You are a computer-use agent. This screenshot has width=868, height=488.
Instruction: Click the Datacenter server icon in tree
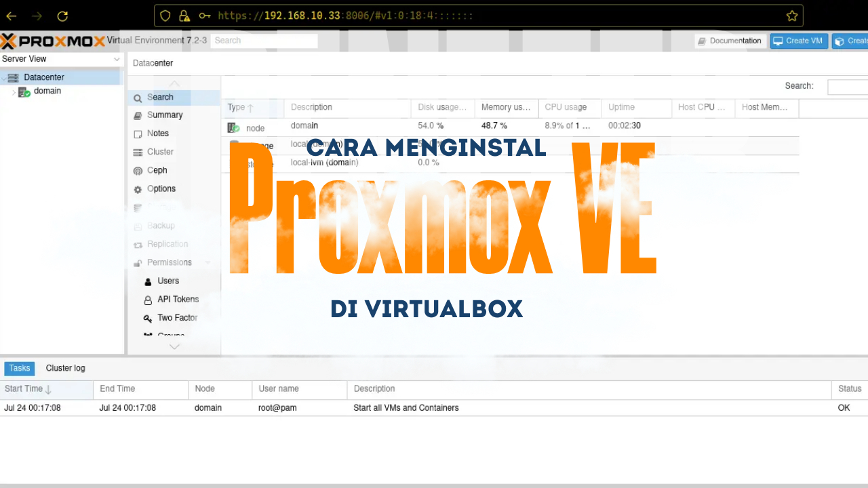click(x=14, y=77)
